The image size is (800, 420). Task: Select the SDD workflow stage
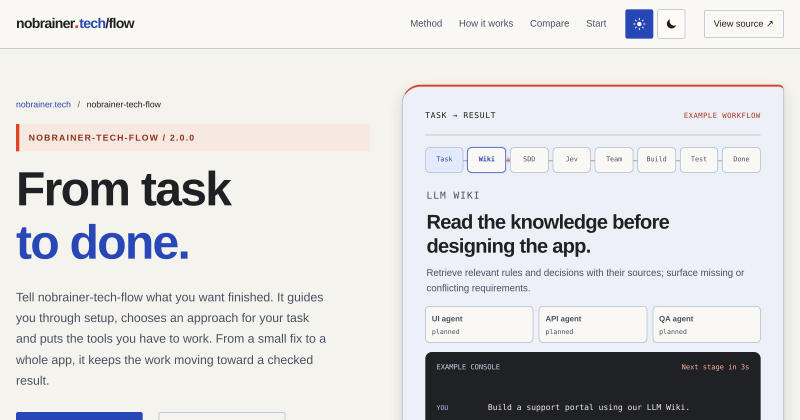point(529,160)
